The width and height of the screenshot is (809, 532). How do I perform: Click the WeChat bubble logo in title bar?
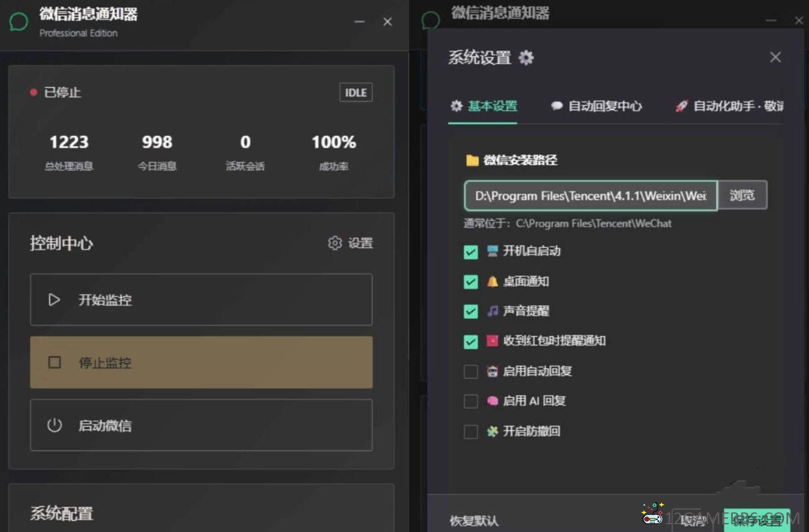(18, 22)
